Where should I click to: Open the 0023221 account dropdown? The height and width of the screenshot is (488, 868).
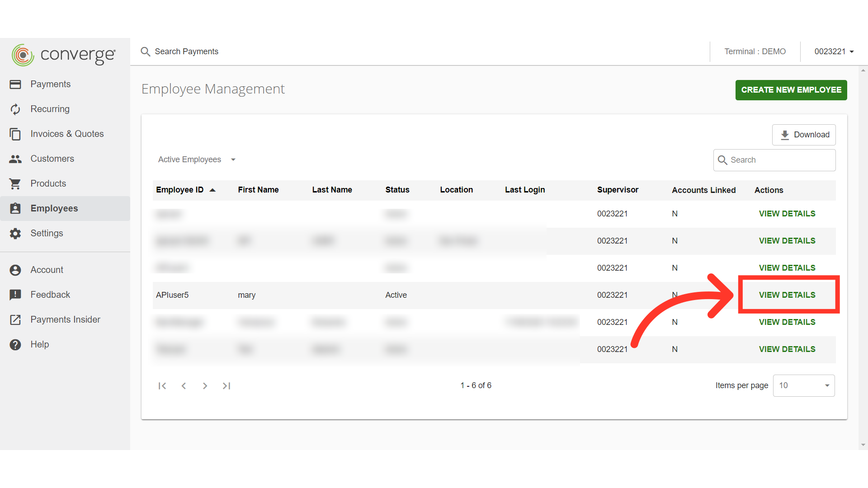[834, 52]
